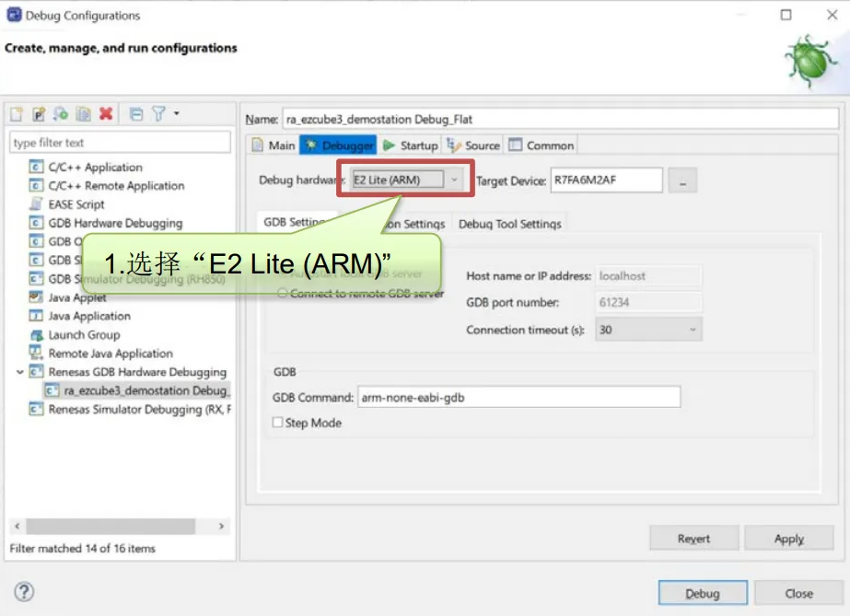850x616 pixels.
Task: Click Java Applet icon
Action: 36,296
